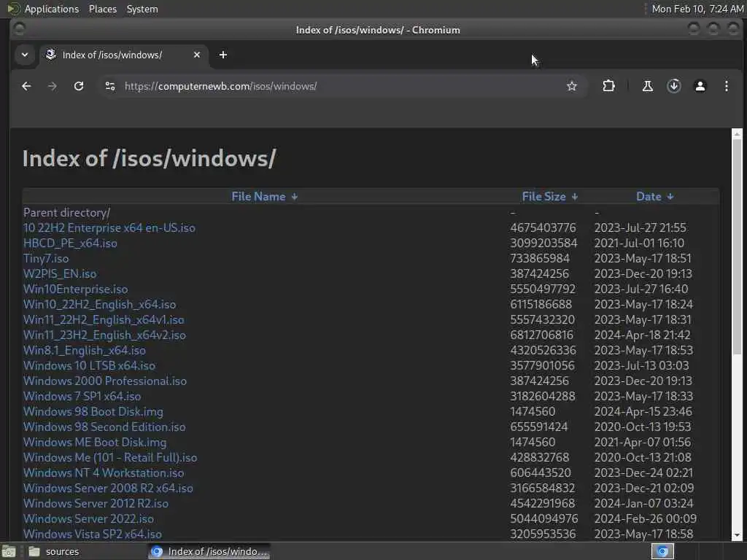747x560 pixels.
Task: Click the Chromium taskbar button
Action: click(209, 551)
